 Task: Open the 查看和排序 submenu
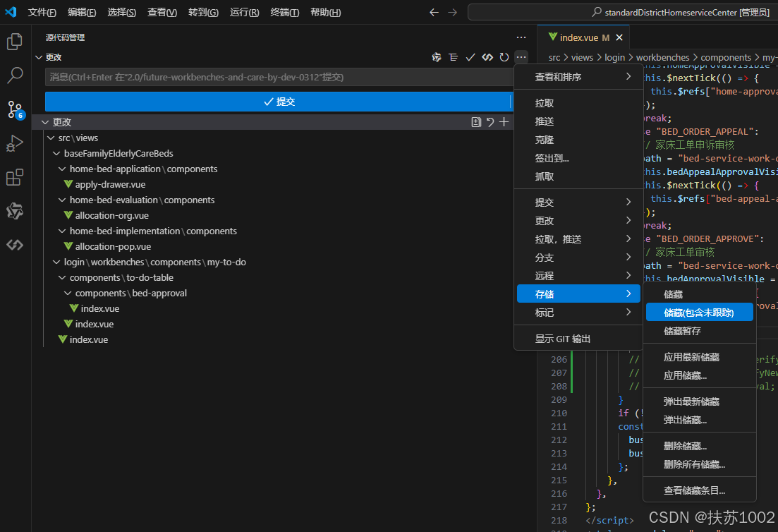coord(578,77)
